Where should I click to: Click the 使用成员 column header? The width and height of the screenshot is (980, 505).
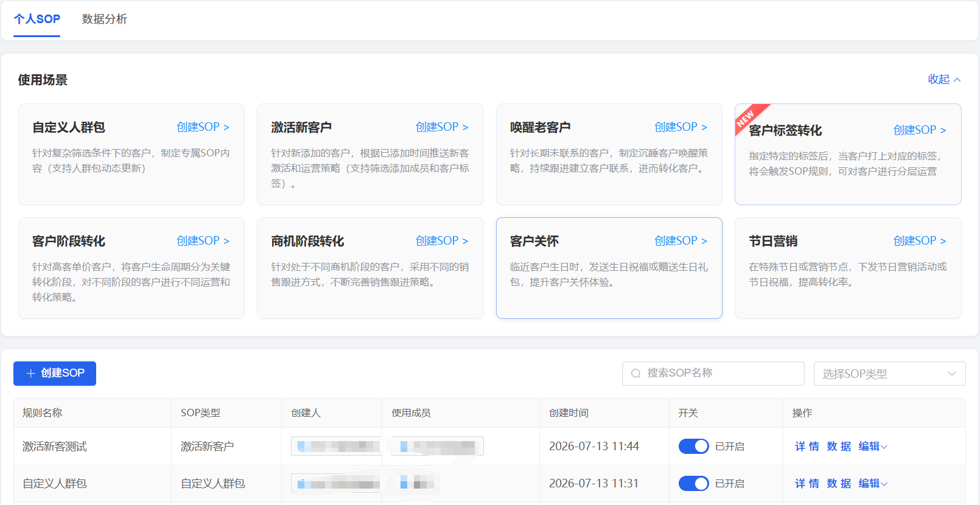[411, 413]
